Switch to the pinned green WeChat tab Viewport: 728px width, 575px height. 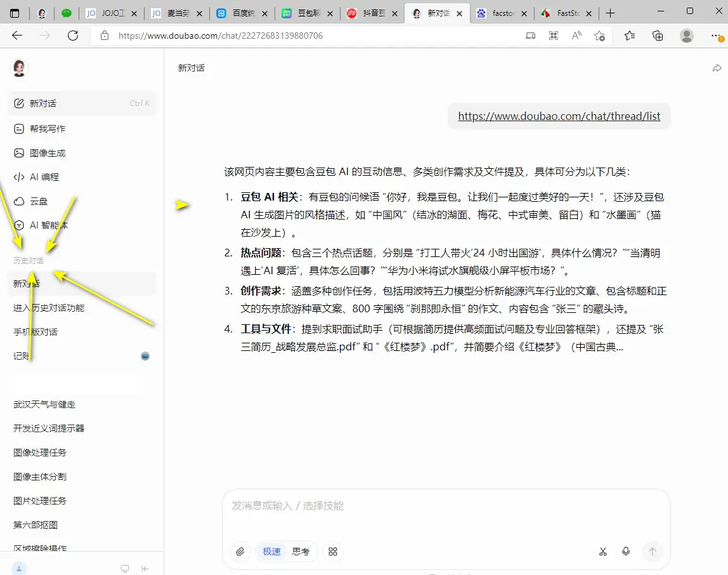(x=67, y=13)
